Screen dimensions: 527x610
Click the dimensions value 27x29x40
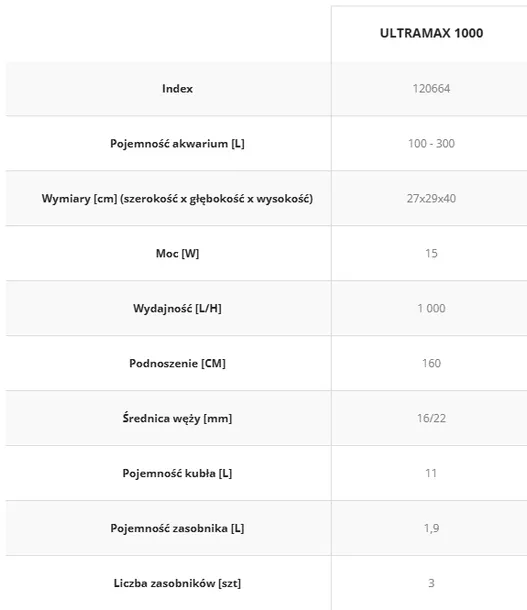(431, 199)
